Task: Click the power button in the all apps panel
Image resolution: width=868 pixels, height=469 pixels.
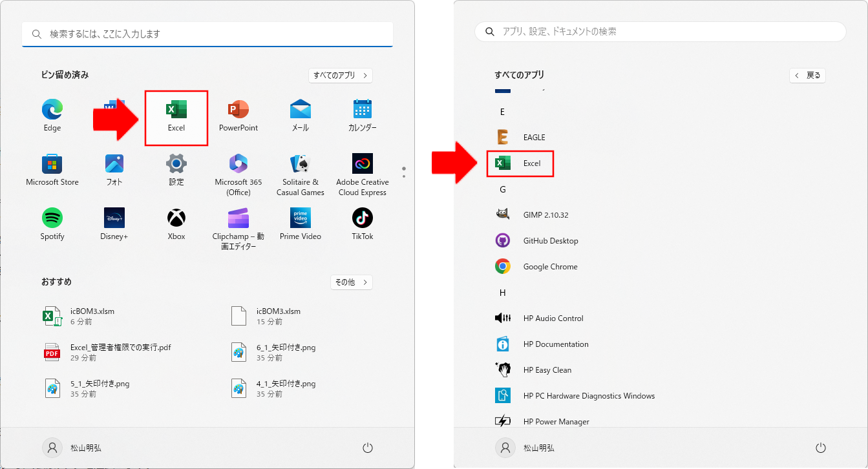Action: tap(821, 448)
